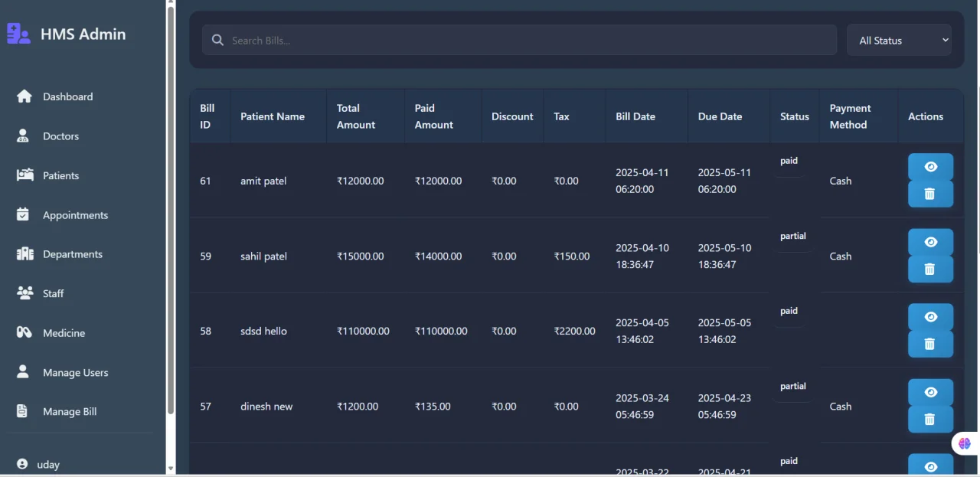980x477 pixels.
Task: Select patient name sdsd hello
Action: pyautogui.click(x=263, y=332)
